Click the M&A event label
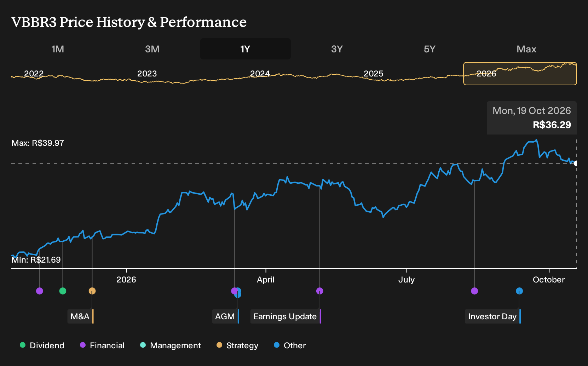Image resolution: width=588 pixels, height=366 pixels. [x=81, y=316]
